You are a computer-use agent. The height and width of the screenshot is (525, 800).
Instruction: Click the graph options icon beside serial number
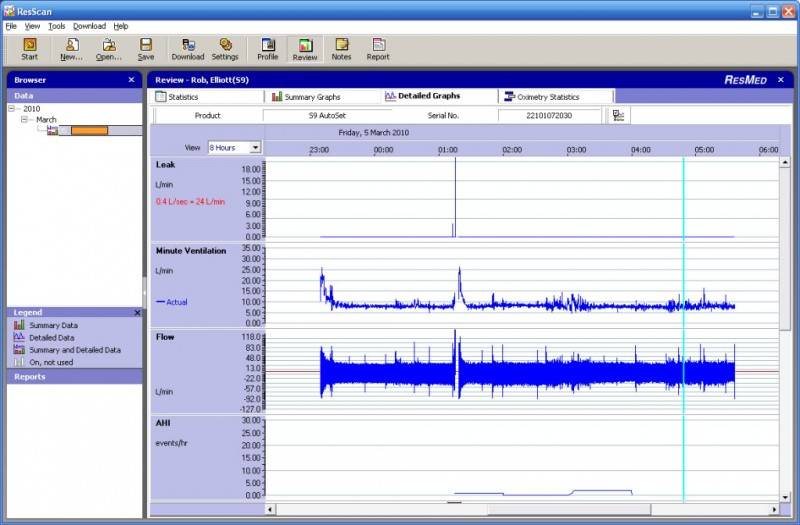coord(619,116)
